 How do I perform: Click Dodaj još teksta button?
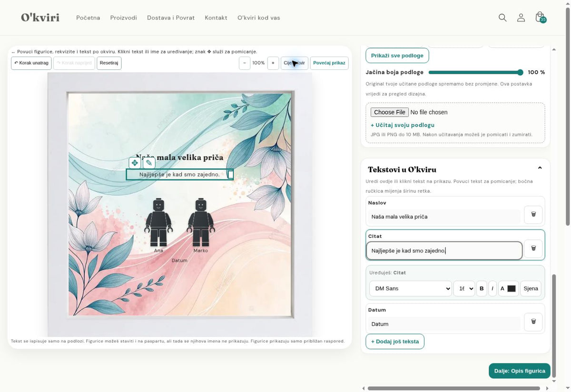(395, 342)
